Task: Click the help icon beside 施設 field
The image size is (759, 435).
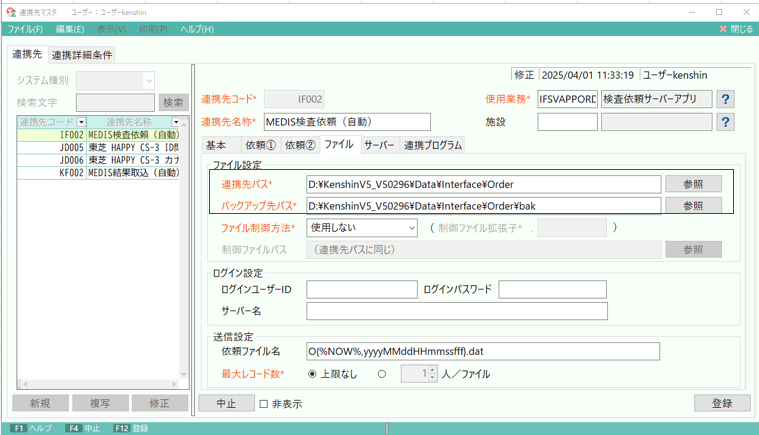Action: click(x=727, y=122)
